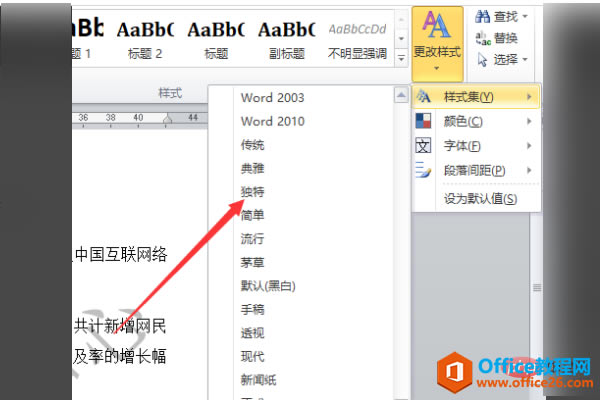600x400 pixels.
Task: Open the Find (查找) dropdown arrow
Action: coord(525,16)
